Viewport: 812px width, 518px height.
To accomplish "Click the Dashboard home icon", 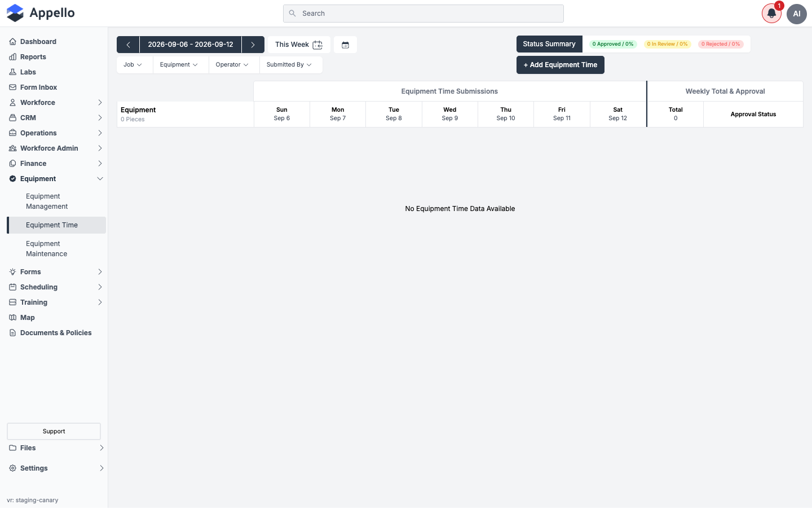I will (x=12, y=42).
